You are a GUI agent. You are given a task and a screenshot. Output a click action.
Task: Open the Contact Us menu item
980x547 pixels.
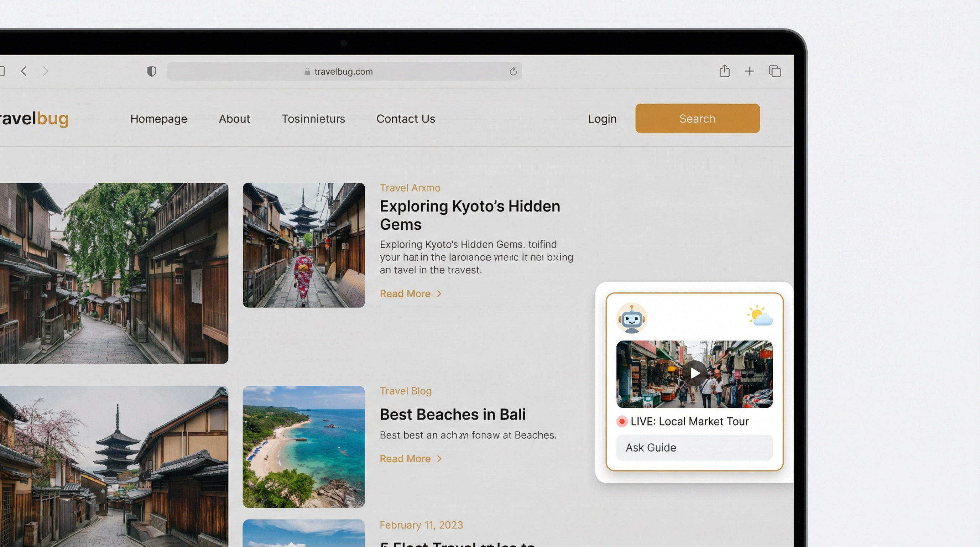[x=406, y=119]
